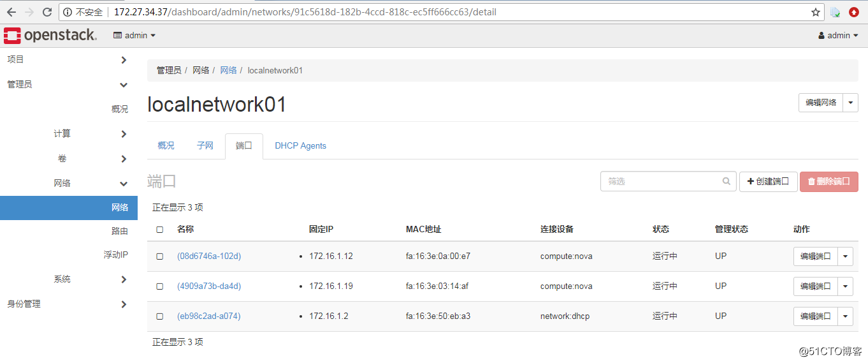Click 网络 breadcrumb link in blue
The width and height of the screenshot is (868, 363).
click(228, 70)
